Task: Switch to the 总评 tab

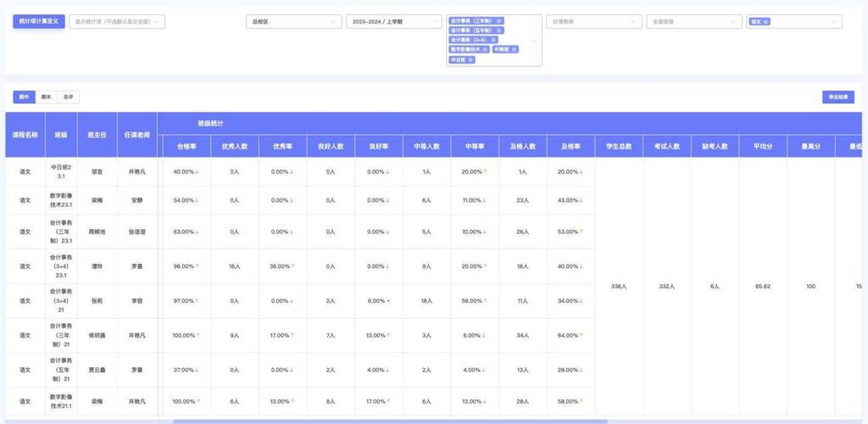Action: [x=68, y=97]
